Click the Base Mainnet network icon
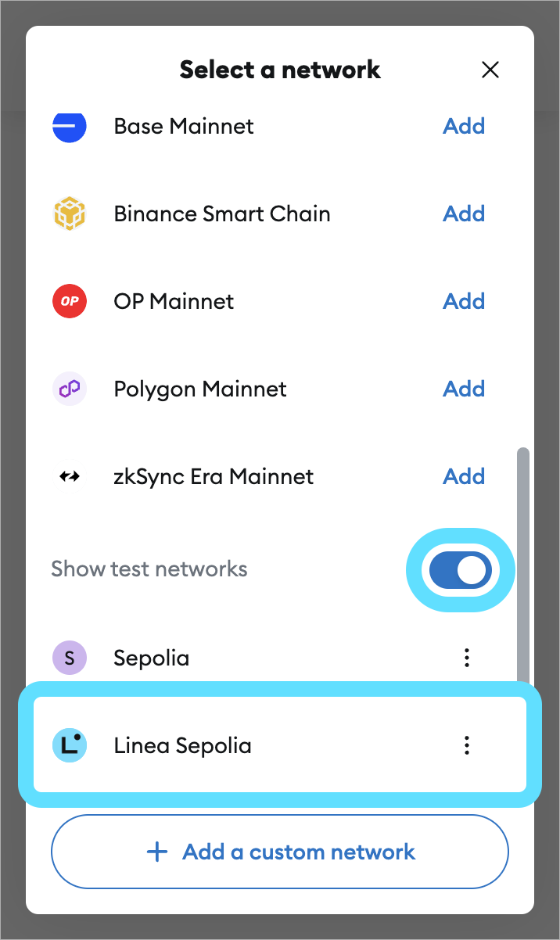Viewport: 560px width, 940px height. point(69,126)
